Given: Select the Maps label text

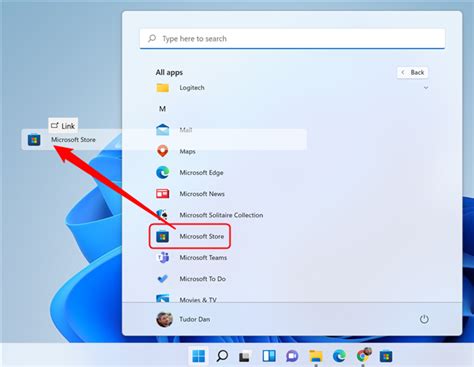Looking at the screenshot, I should [x=187, y=151].
